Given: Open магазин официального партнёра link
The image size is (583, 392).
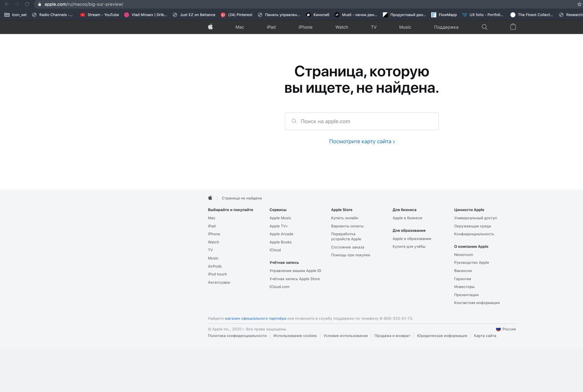Looking at the screenshot, I should pos(256,318).
